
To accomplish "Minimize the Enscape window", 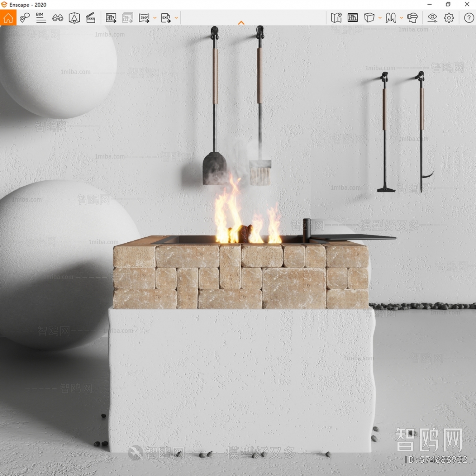I will pos(429,4).
